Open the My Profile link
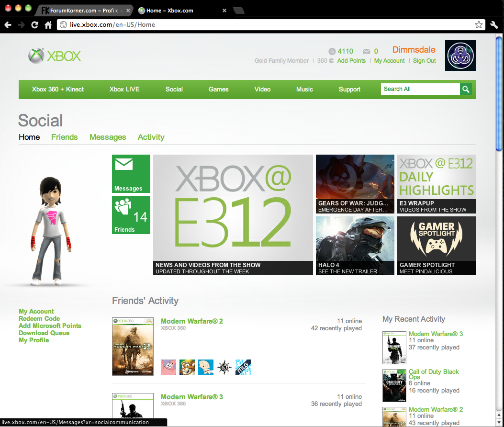Viewport: 504px width, 427px height. (x=34, y=340)
